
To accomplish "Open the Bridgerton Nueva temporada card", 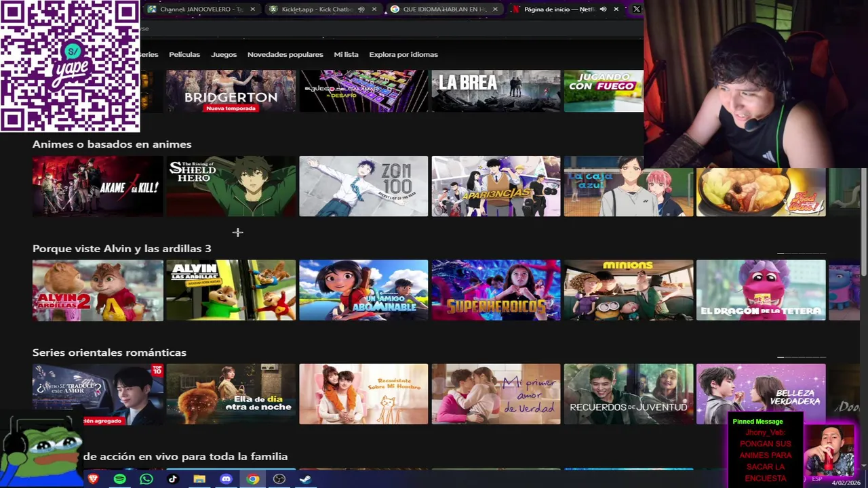I will click(x=231, y=91).
